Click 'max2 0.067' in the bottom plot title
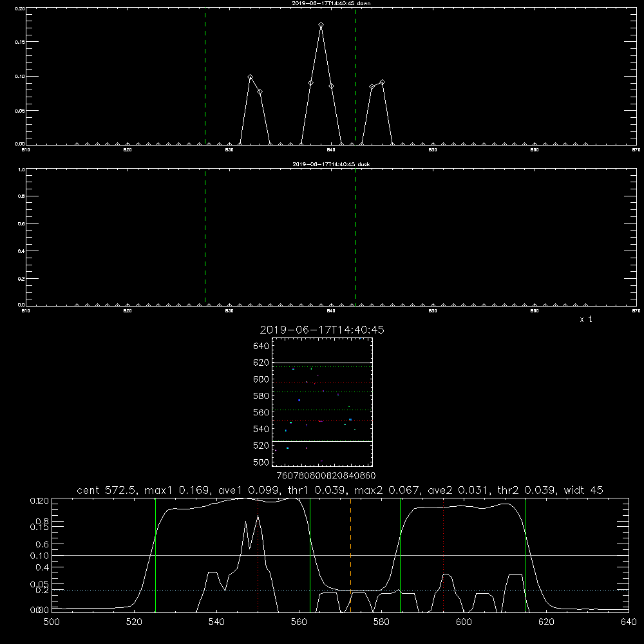This screenshot has width=644, height=644. coord(385,490)
